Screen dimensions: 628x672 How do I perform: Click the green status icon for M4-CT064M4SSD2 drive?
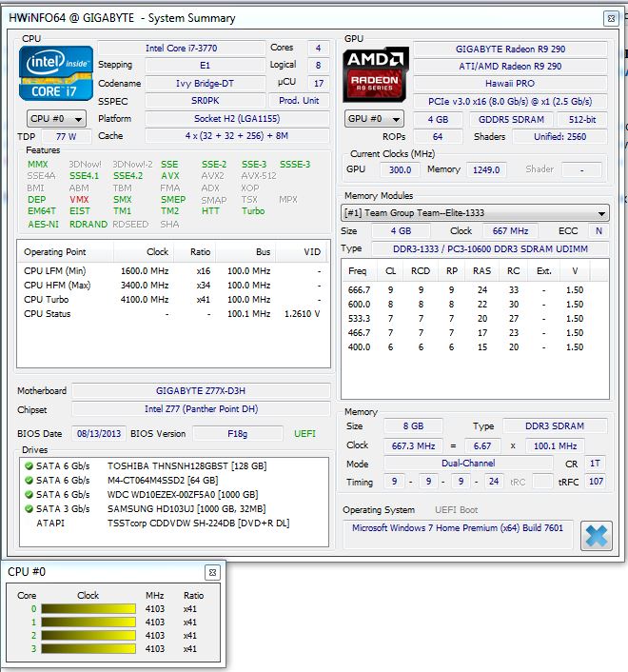click(x=29, y=480)
